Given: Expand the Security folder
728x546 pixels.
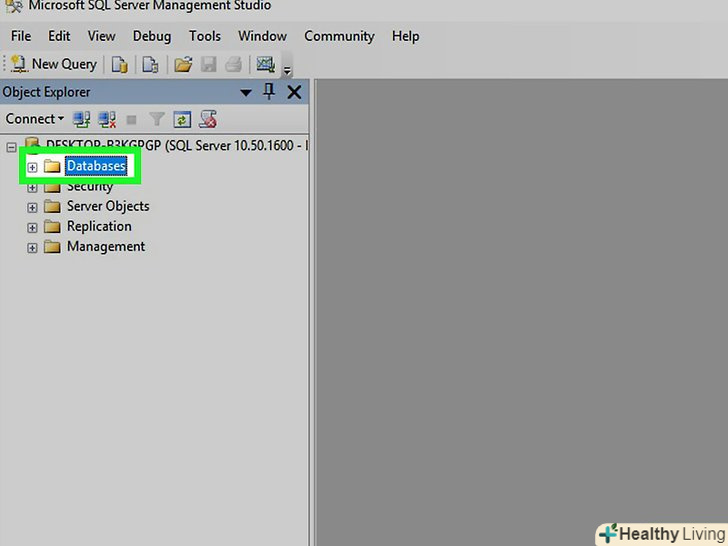Looking at the screenshot, I should point(32,188).
